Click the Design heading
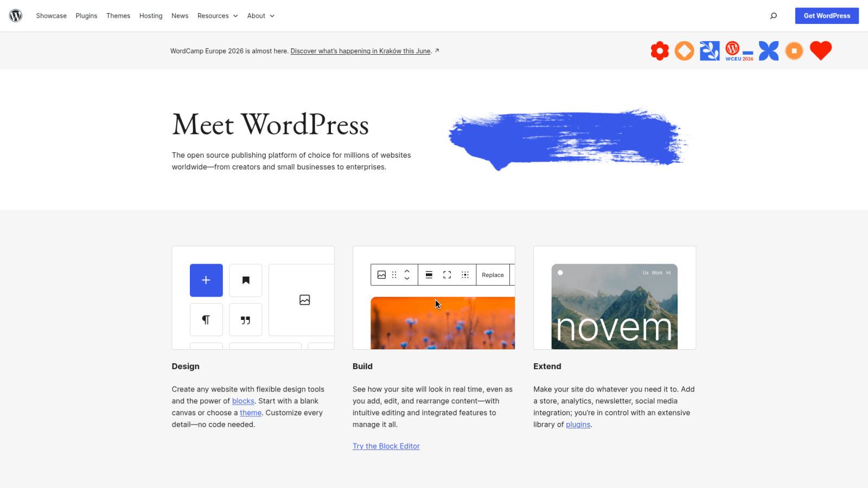868x488 pixels. pyautogui.click(x=186, y=367)
